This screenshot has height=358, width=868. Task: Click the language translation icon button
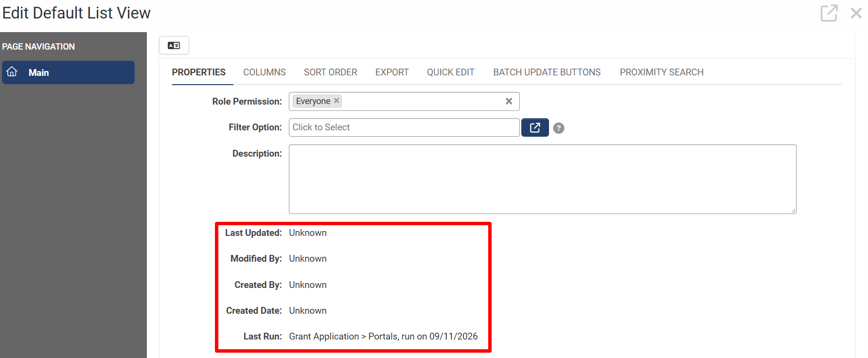pyautogui.click(x=174, y=45)
